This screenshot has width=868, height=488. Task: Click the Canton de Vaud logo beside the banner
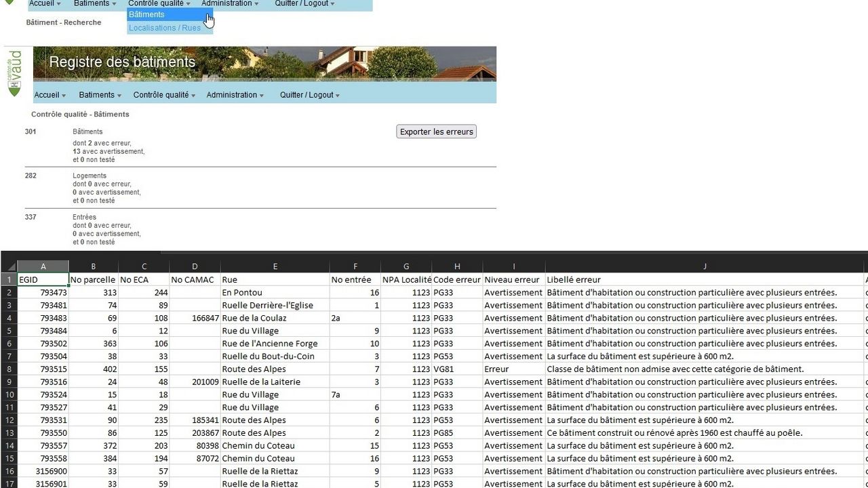14,73
